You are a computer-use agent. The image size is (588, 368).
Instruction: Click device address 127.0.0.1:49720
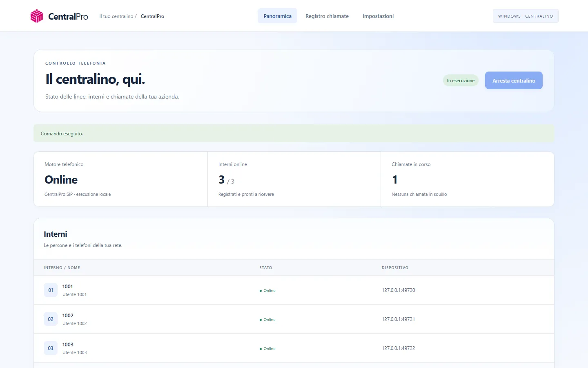tap(398, 290)
